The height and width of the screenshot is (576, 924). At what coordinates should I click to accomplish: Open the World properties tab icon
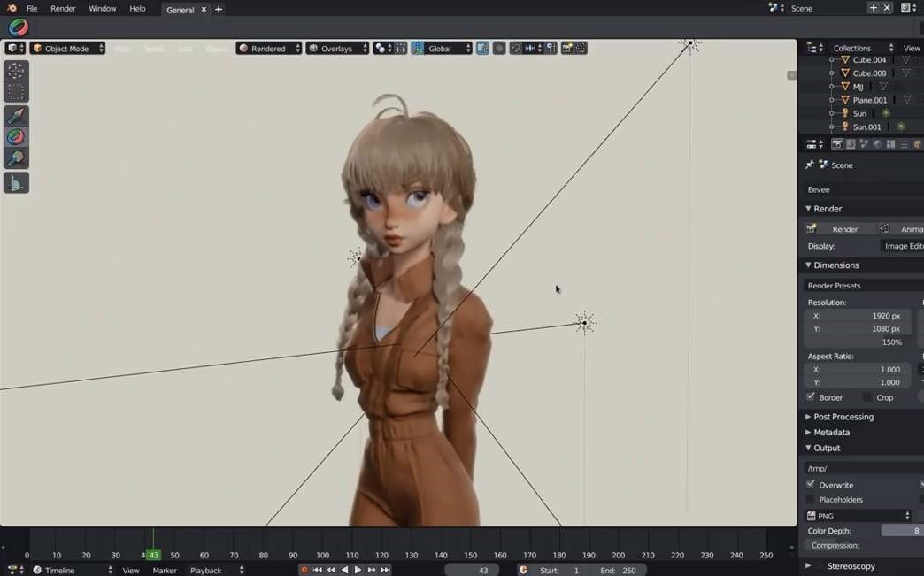pos(877,143)
